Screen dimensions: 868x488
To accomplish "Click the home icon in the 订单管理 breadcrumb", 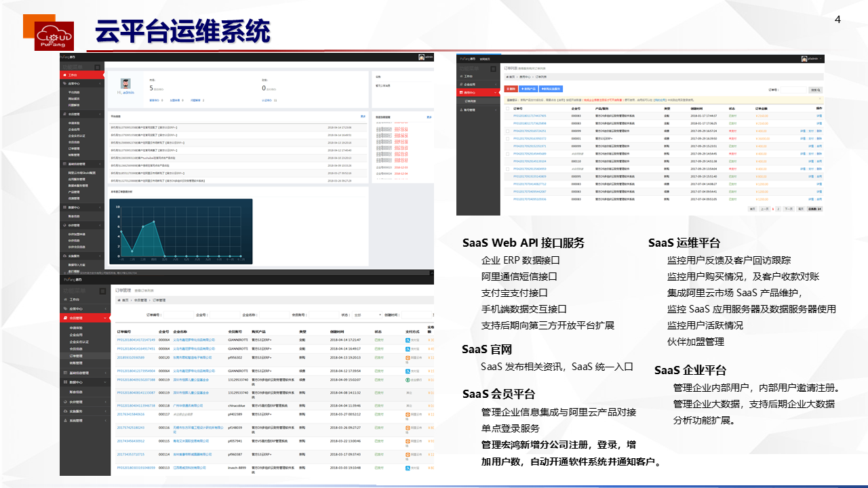I will click(x=119, y=299).
